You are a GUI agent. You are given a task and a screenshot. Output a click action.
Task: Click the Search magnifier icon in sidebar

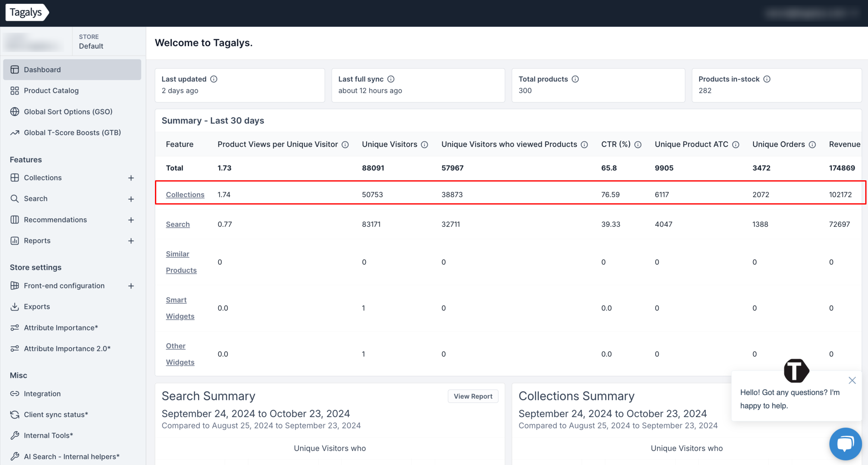click(15, 199)
